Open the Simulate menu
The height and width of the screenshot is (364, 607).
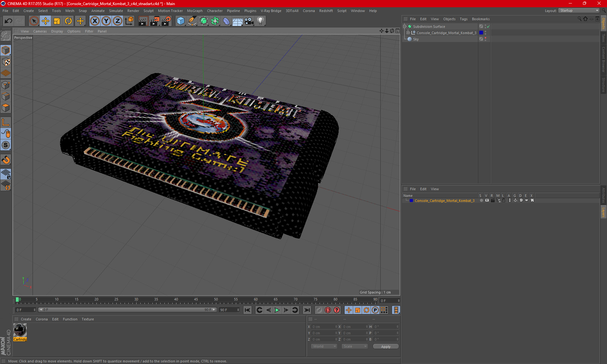[116, 11]
